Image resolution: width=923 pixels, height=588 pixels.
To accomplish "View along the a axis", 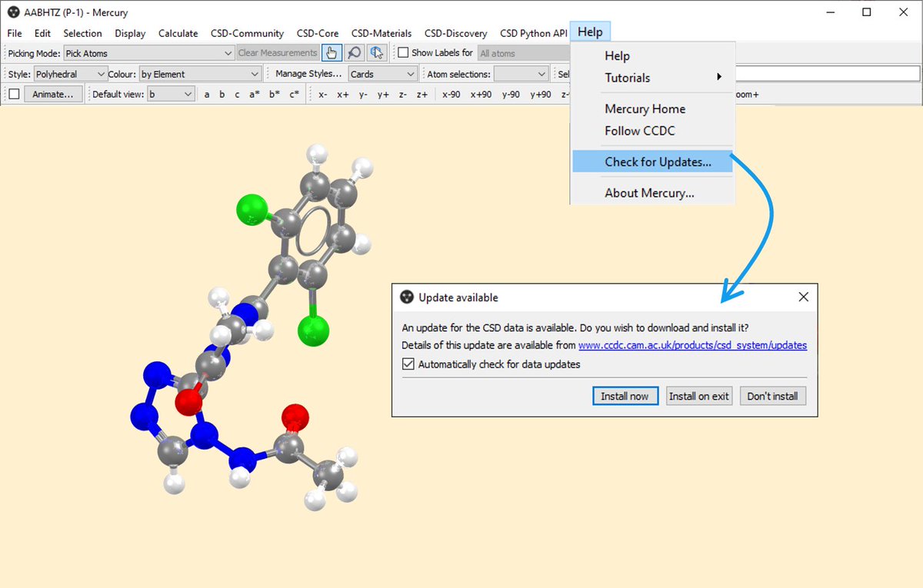I will [x=207, y=94].
